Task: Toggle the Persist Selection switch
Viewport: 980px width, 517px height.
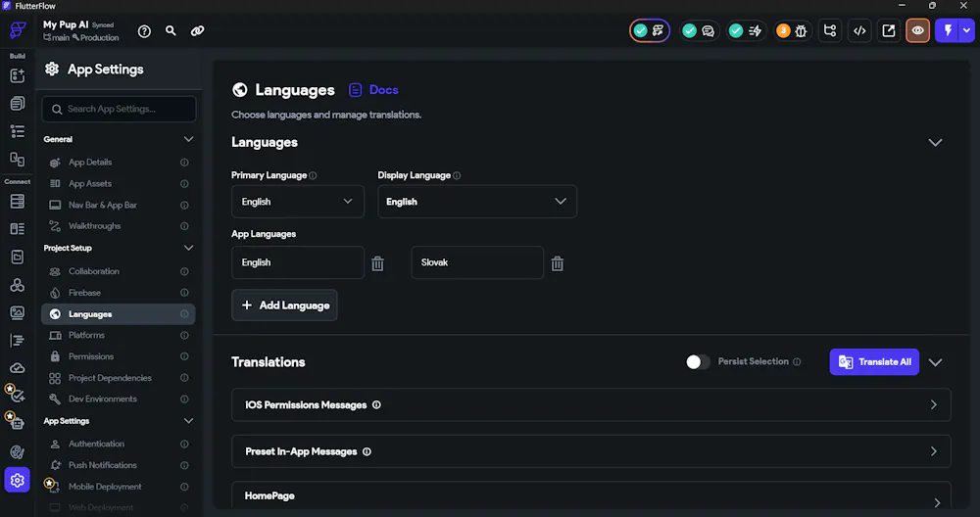Action: point(698,362)
